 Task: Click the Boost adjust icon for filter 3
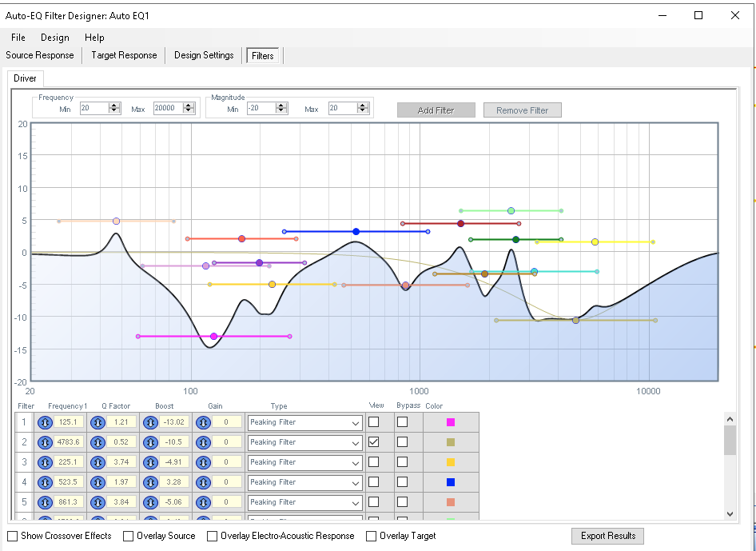pyautogui.click(x=150, y=462)
